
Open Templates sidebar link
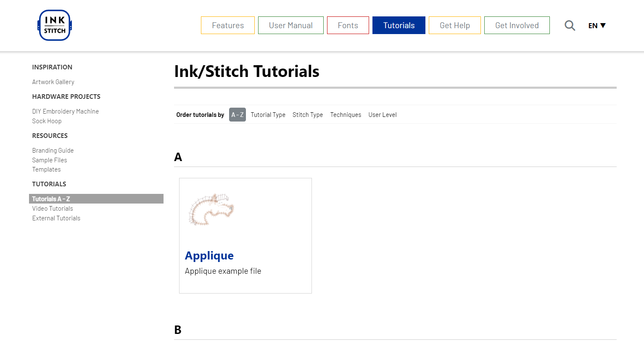[x=47, y=169]
